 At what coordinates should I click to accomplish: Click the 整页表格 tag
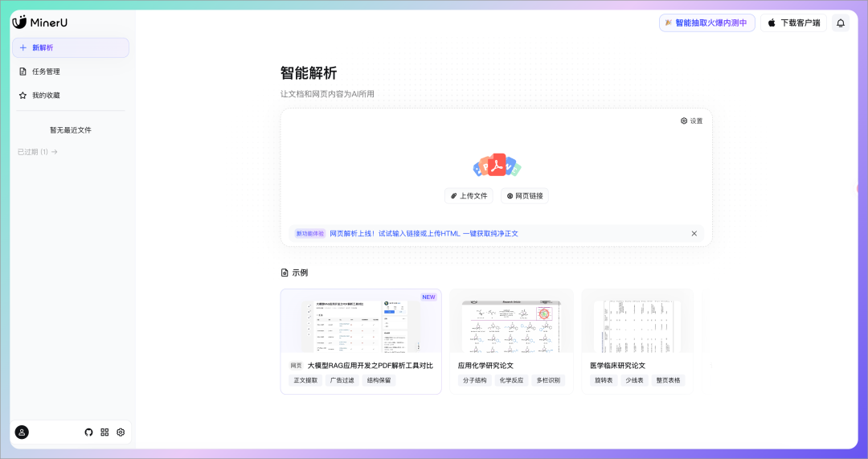[668, 380]
